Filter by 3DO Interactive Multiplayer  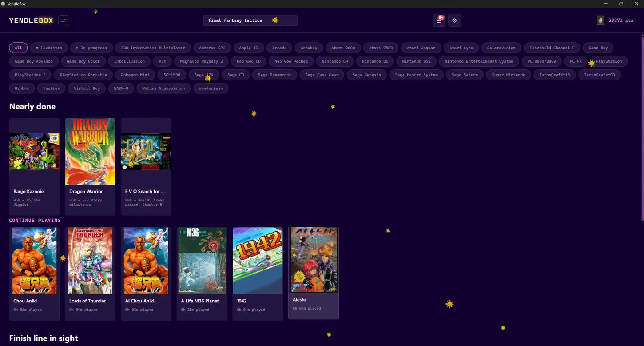coord(153,48)
